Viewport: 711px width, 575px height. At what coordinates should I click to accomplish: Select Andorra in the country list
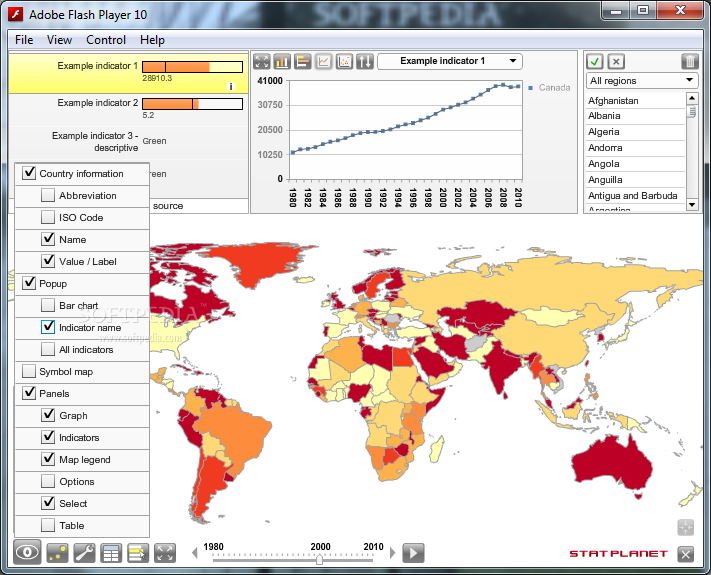coord(635,148)
